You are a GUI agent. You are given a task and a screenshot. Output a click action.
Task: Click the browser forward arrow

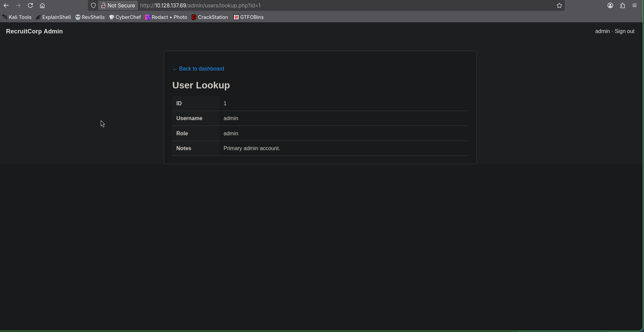[18, 5]
